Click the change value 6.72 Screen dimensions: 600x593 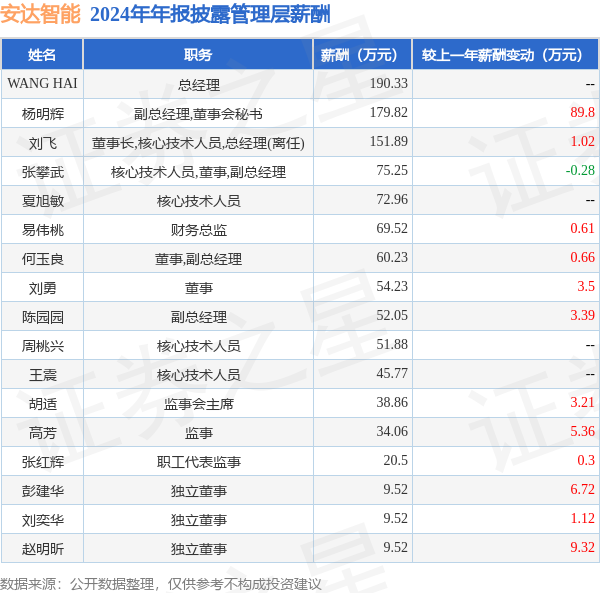pos(582,490)
